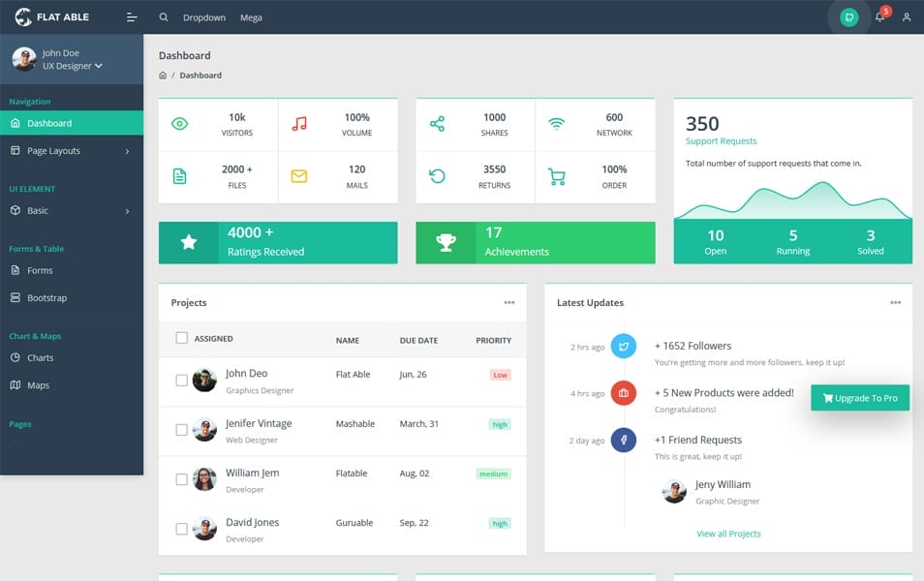Viewport: 924px width, 581px height.
Task: Click the Upgrade To Pro button
Action: click(x=859, y=397)
